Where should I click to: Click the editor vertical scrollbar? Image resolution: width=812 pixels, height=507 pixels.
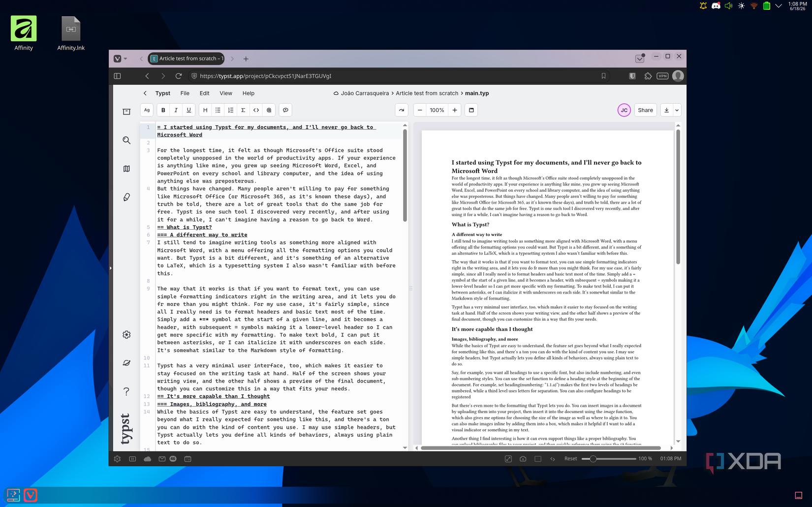tap(405, 176)
